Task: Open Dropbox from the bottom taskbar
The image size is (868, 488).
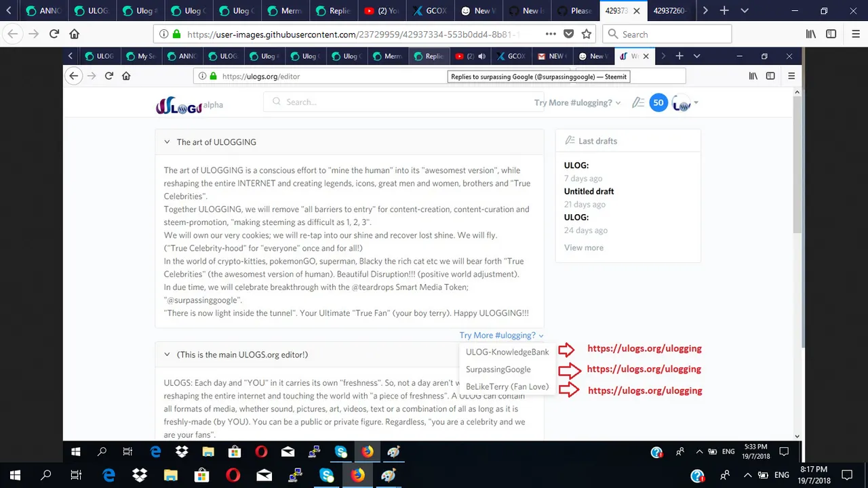Action: 140,476
